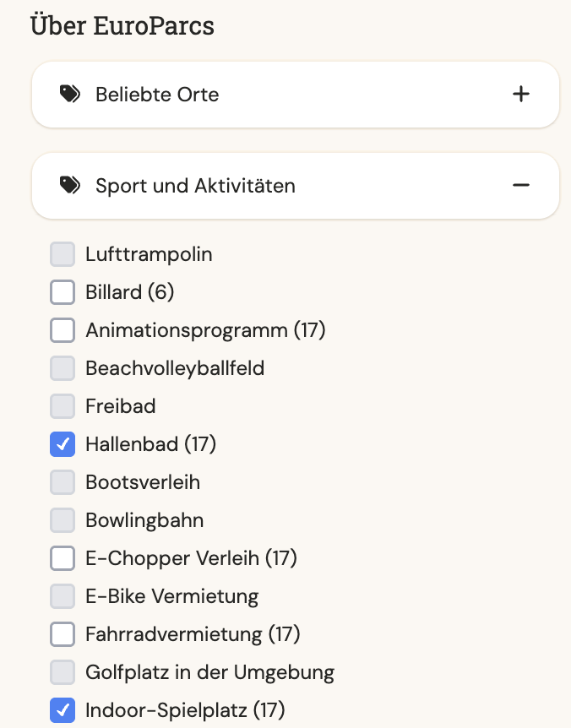
Task: Click the Lufttrampolin checkbox
Action: tap(63, 254)
